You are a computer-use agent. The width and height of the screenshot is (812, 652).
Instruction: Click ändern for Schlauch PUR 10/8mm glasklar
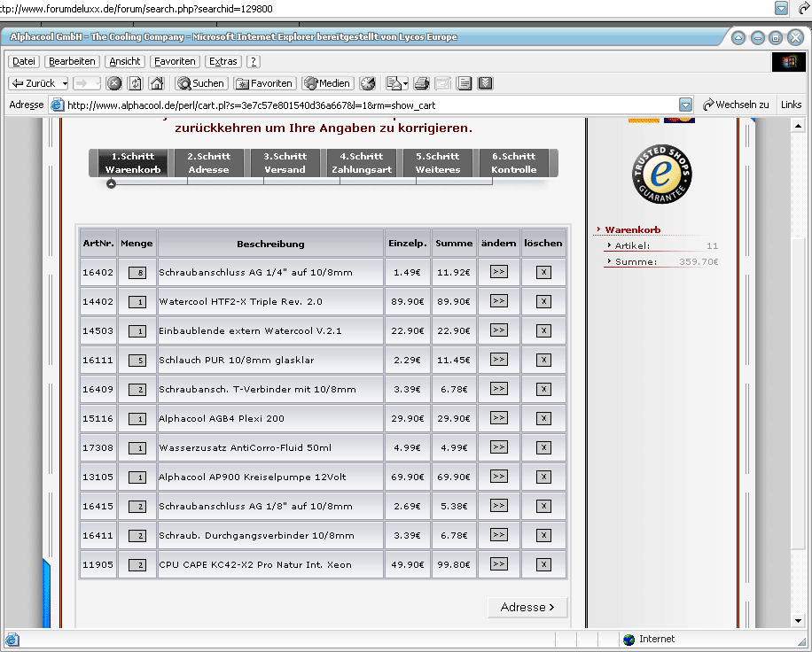(x=499, y=360)
